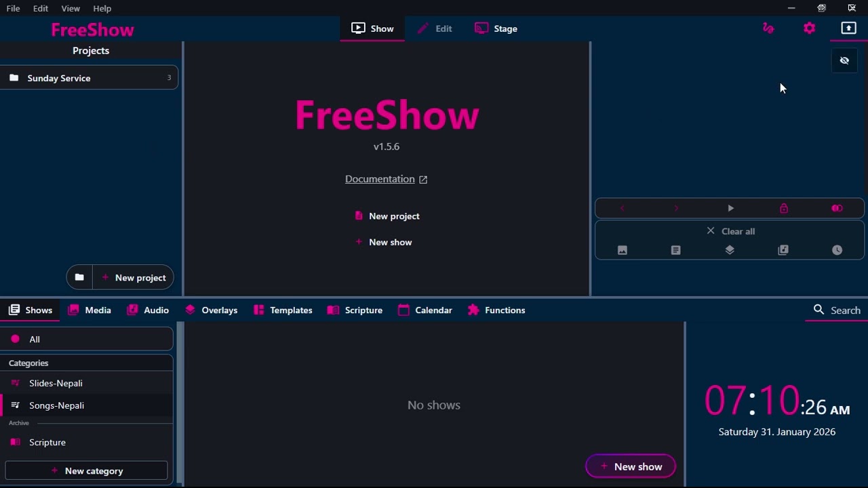868x488 pixels.
Task: Open the Documentation link
Action: (x=386, y=179)
